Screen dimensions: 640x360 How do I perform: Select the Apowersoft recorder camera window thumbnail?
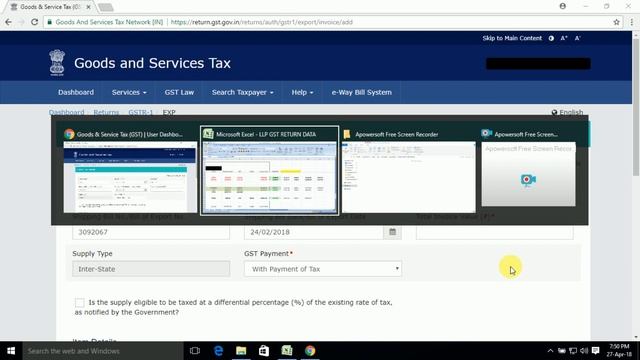(x=529, y=168)
